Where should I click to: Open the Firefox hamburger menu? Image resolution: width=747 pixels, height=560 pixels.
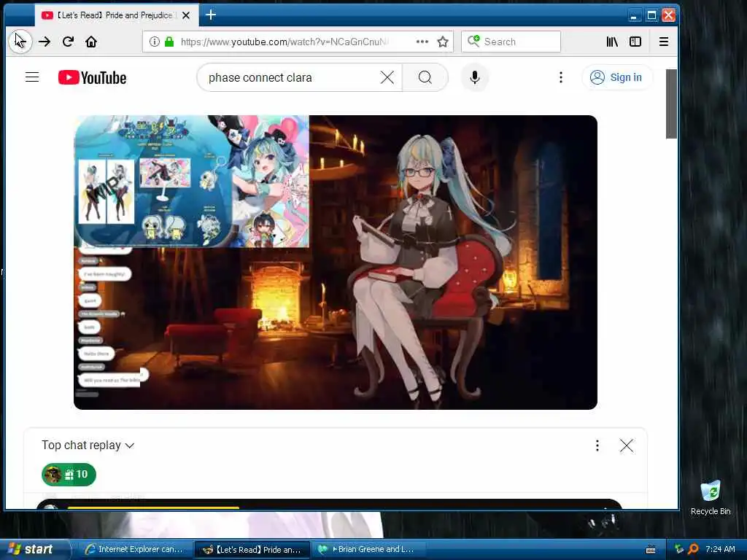point(664,42)
